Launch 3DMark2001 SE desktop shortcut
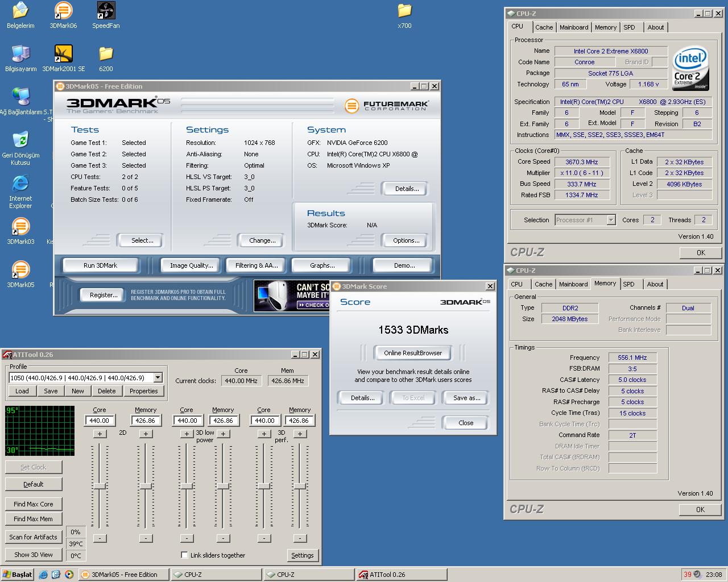This screenshot has height=582, width=728. pos(63,59)
